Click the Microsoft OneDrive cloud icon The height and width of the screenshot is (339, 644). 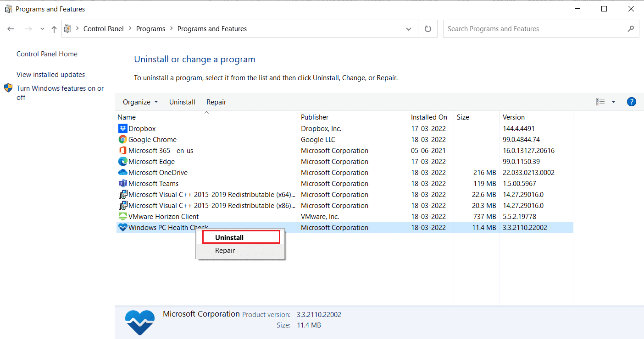pyautogui.click(x=122, y=173)
